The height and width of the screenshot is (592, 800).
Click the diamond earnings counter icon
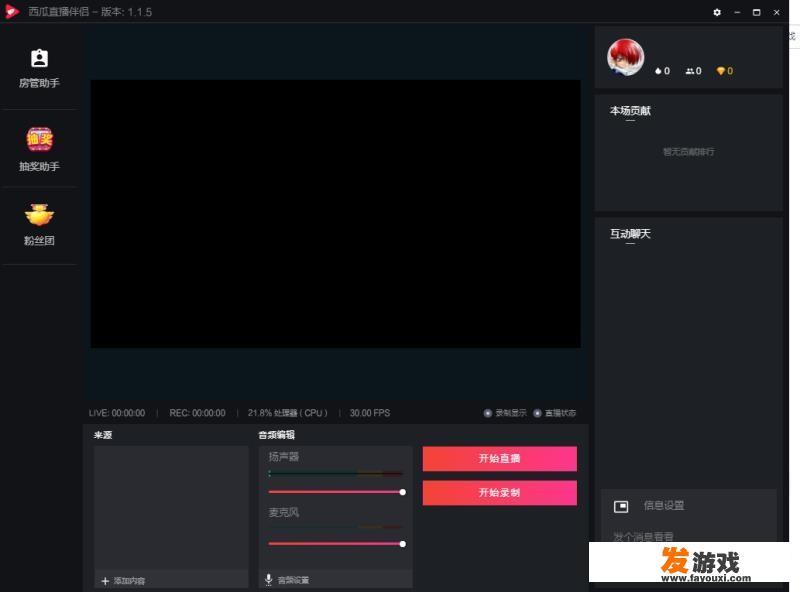click(x=720, y=71)
